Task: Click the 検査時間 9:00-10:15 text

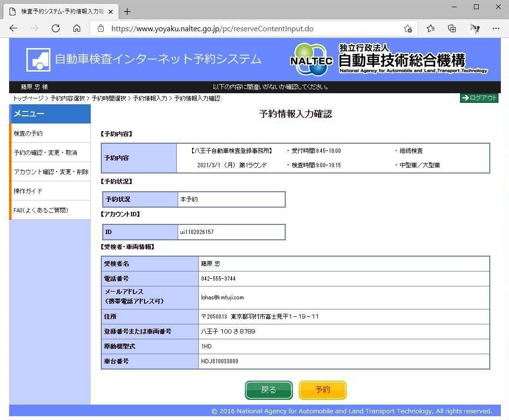Action: tap(316, 165)
